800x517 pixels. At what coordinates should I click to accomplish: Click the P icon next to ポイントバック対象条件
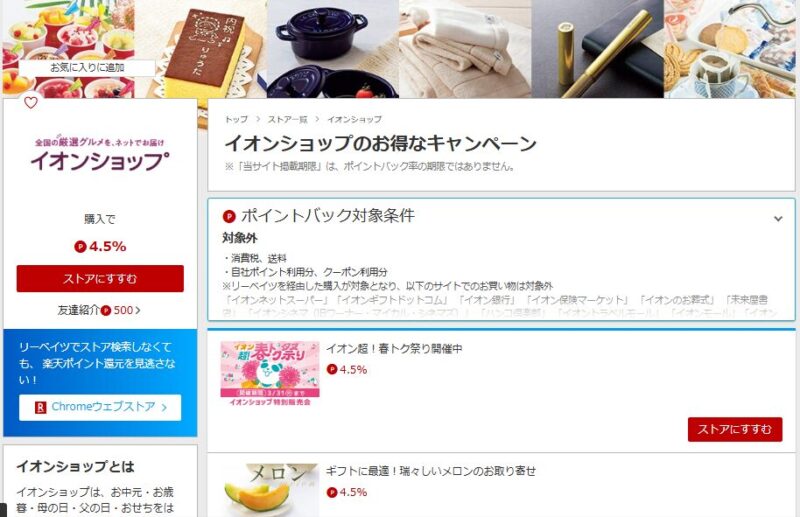click(x=229, y=216)
